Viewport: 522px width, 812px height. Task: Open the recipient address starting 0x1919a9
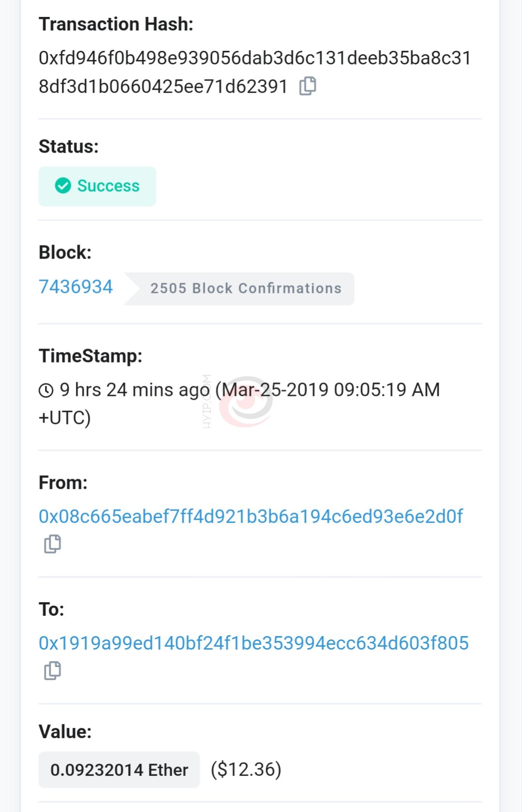(x=254, y=643)
